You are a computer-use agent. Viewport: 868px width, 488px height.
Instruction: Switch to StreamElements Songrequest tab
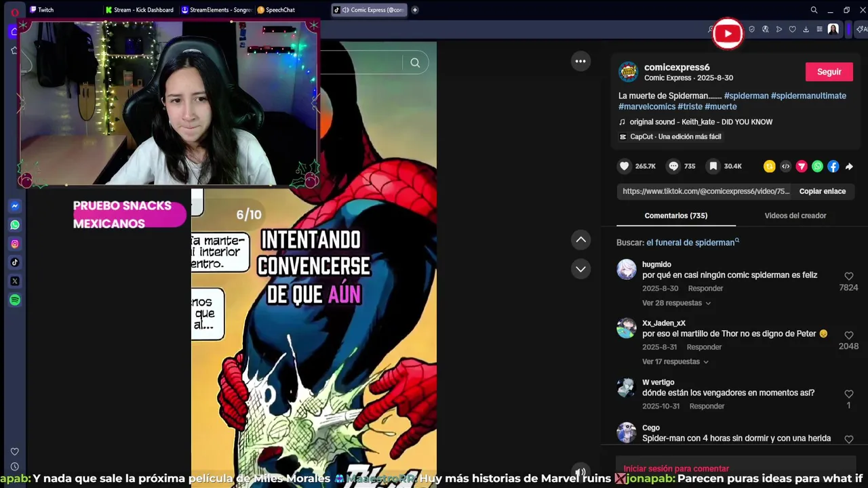[x=216, y=9]
